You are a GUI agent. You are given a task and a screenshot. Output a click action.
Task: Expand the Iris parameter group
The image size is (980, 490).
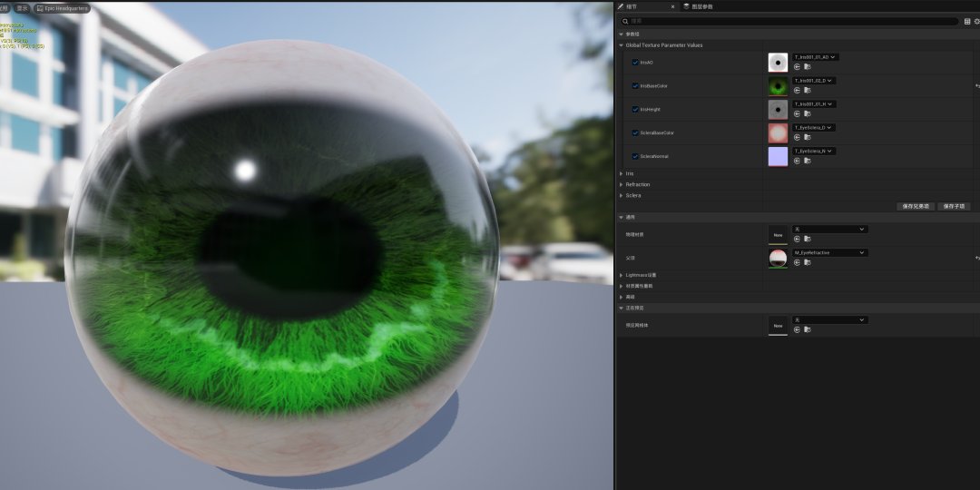[622, 173]
